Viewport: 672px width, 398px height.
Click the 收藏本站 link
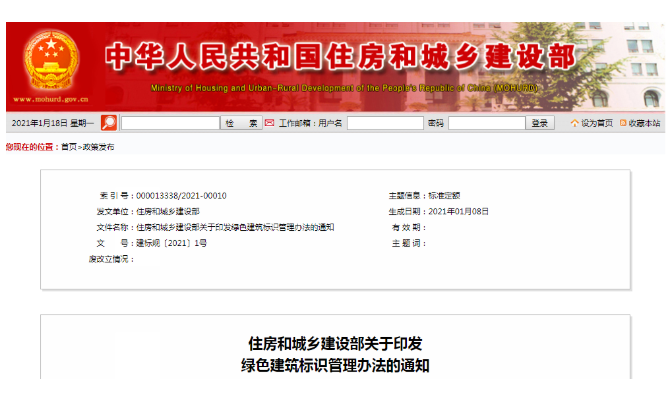644,123
